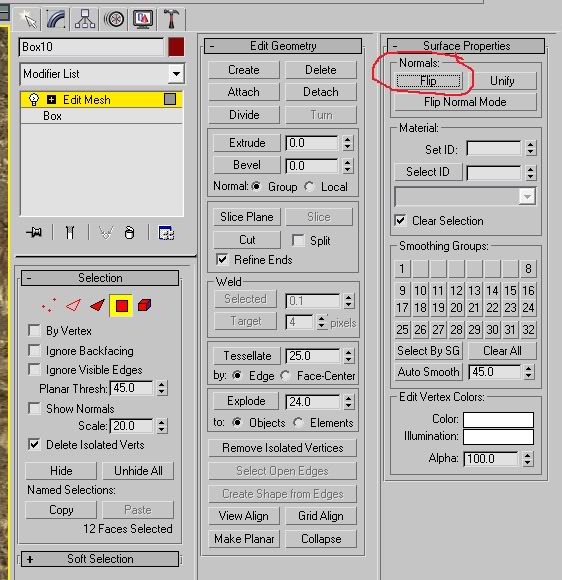Enable the Show Normals checkbox
562x580 pixels.
coord(34,408)
